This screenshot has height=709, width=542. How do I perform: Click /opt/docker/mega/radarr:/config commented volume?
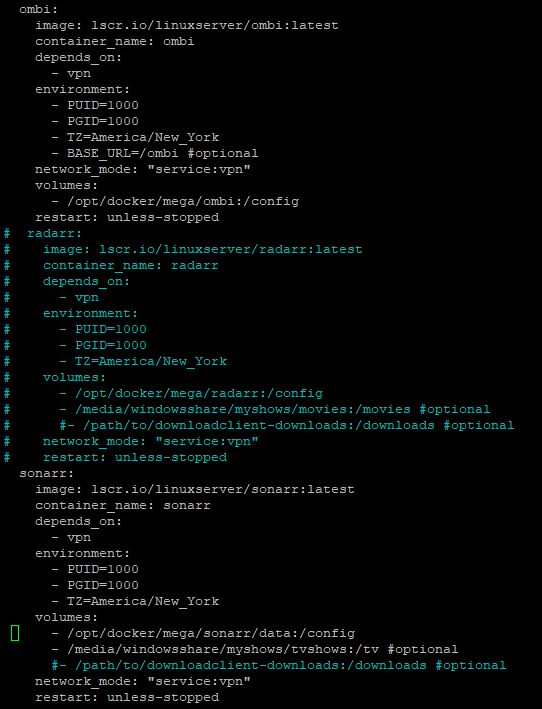tap(199, 393)
